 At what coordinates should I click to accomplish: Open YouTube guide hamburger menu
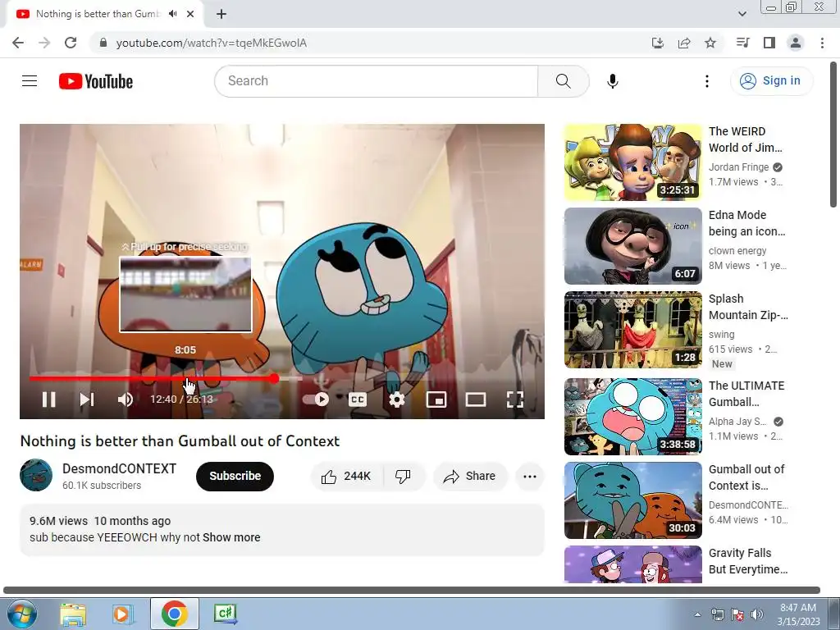pos(30,81)
